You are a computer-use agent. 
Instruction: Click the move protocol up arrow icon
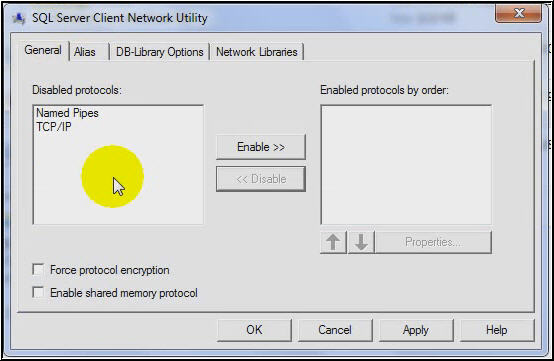tap(333, 242)
